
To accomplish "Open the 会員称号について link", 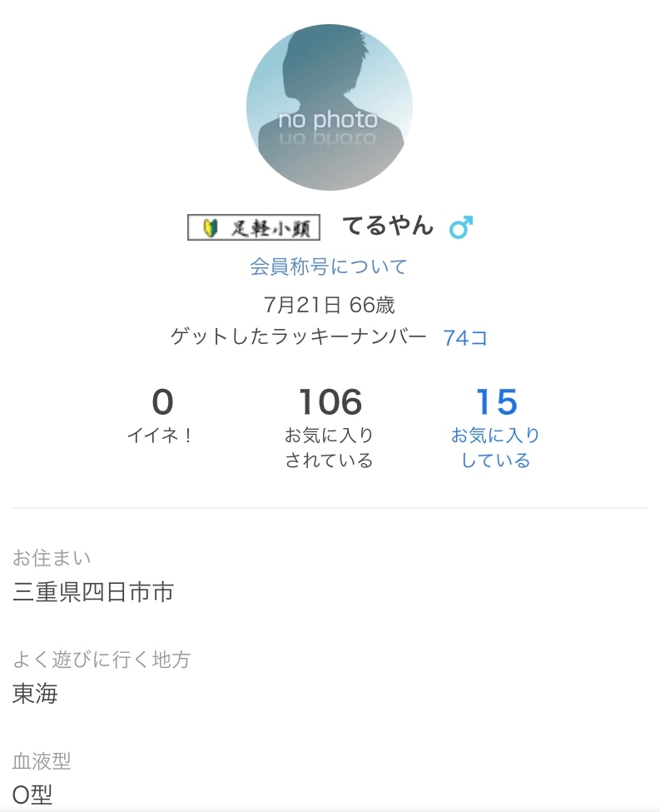I will coord(329,267).
